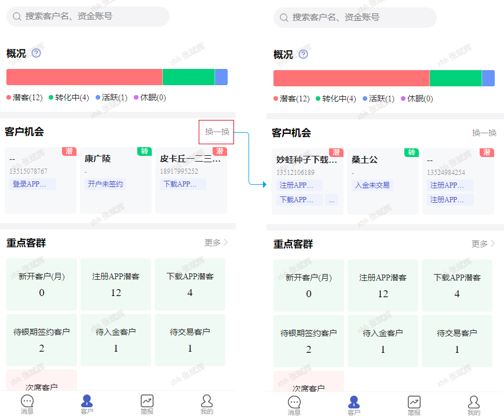Click the search magnifier icon in left screen
This screenshot has width=504, height=420.
tap(17, 16)
